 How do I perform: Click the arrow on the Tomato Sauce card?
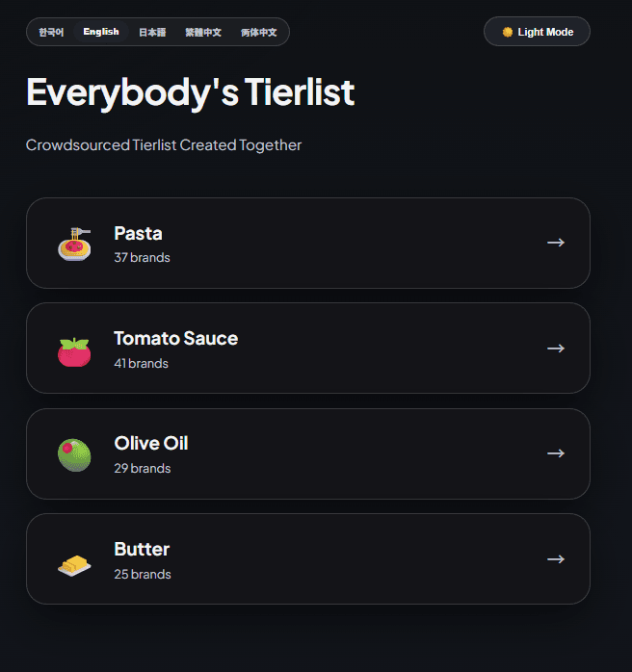point(555,349)
